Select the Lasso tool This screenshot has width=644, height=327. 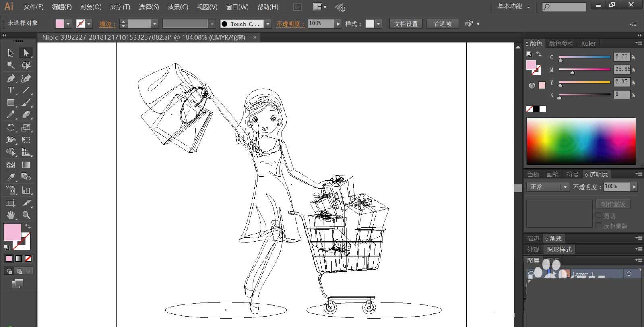26,65
